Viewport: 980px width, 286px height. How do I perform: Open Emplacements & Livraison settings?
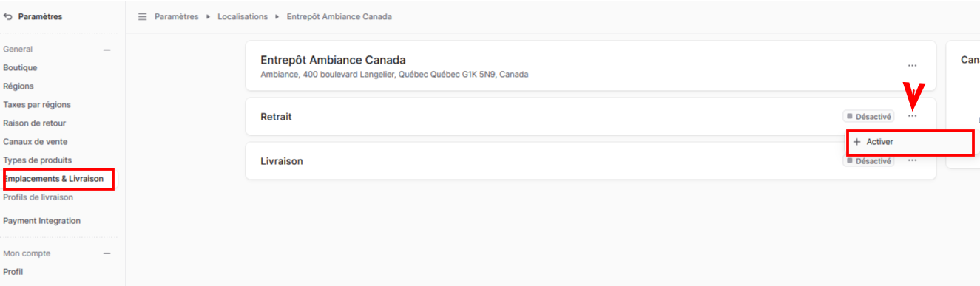coord(53,179)
